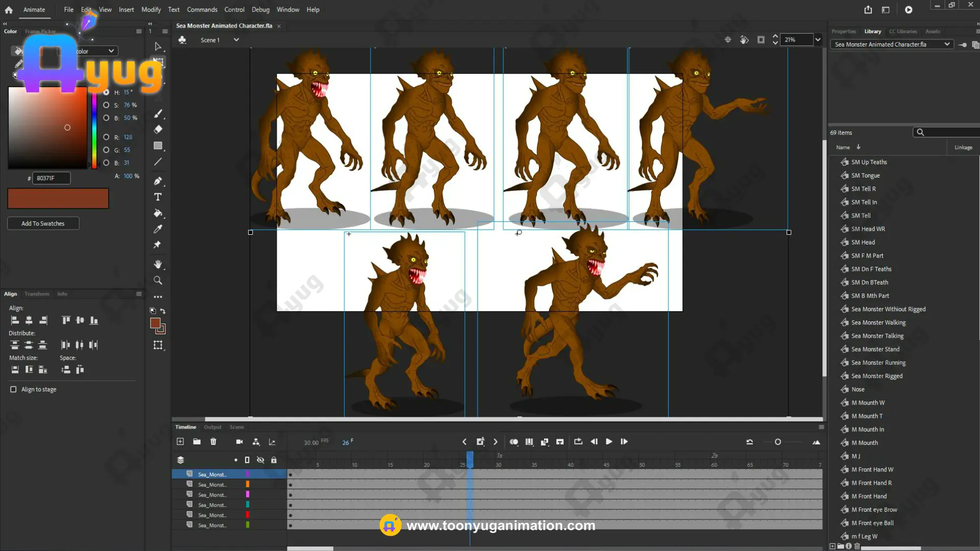This screenshot has height=551, width=980.
Task: Select the Red R radio button
Action: coord(106,137)
